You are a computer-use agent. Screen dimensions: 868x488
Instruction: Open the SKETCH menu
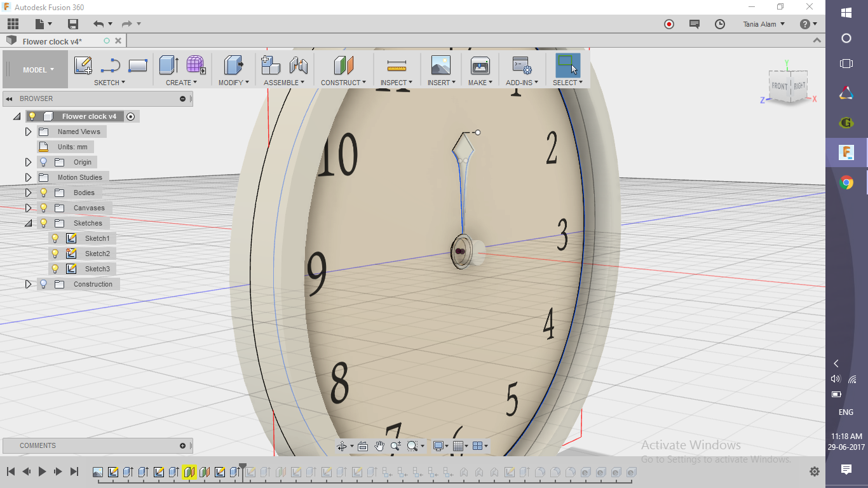pyautogui.click(x=109, y=83)
